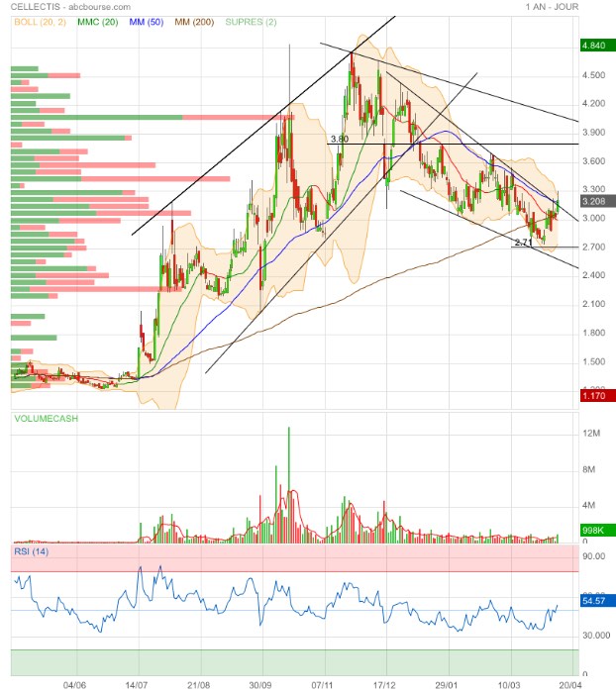Click the 30/09 date axis label

(260, 685)
